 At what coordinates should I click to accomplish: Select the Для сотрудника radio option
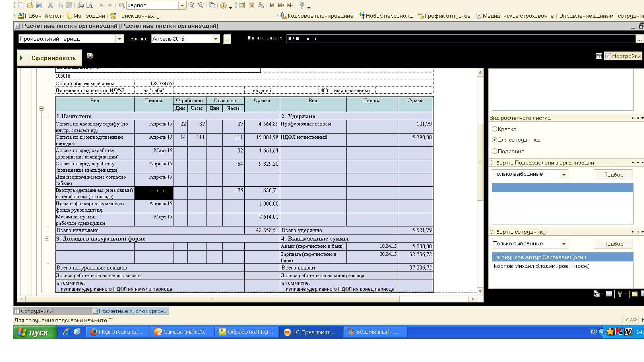[495, 140]
